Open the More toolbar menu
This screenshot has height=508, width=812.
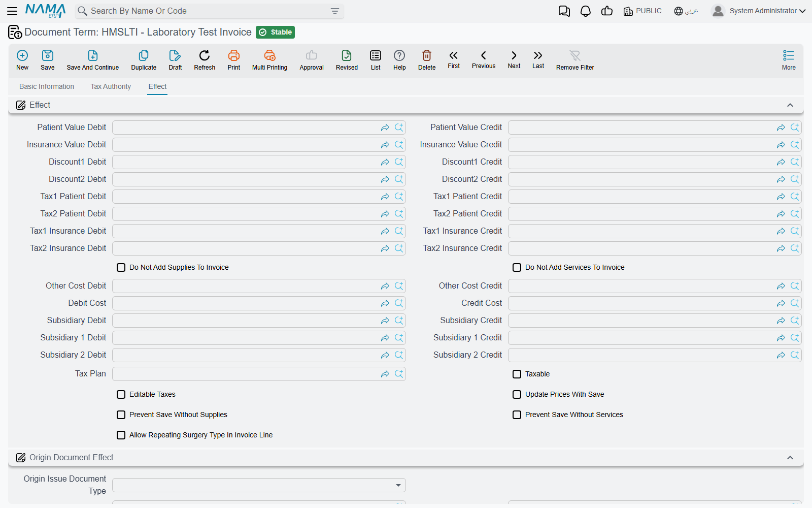click(789, 60)
